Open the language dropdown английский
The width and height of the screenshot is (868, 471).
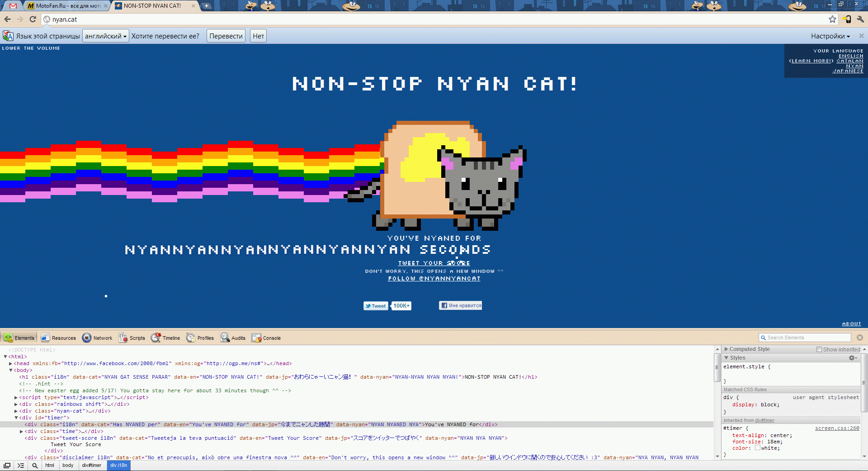[x=106, y=36]
